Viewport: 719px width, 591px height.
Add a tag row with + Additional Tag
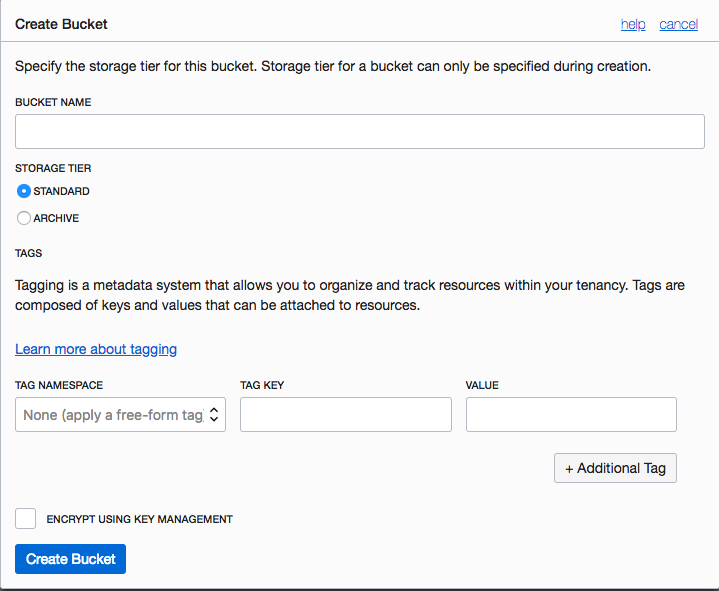click(x=615, y=468)
